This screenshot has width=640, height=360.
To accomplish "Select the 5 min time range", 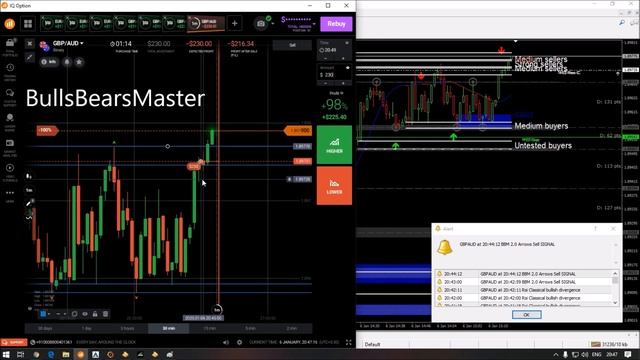I will (x=251, y=328).
